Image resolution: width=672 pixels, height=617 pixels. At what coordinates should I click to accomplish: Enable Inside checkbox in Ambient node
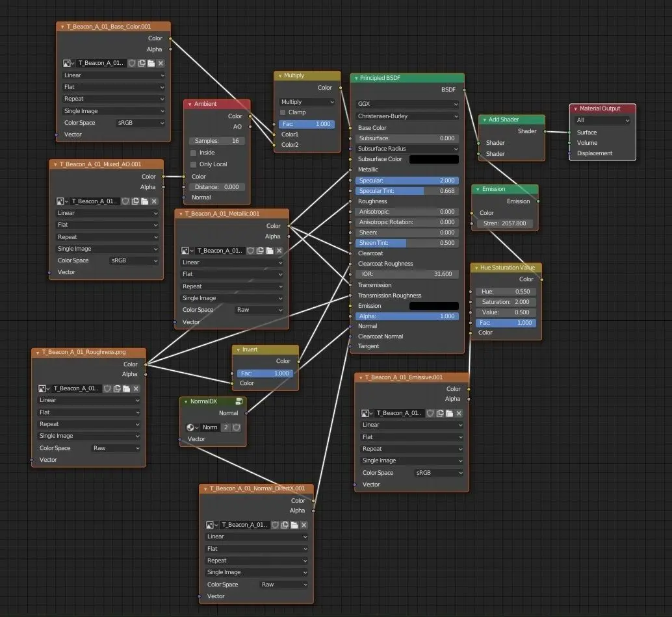tap(193, 153)
